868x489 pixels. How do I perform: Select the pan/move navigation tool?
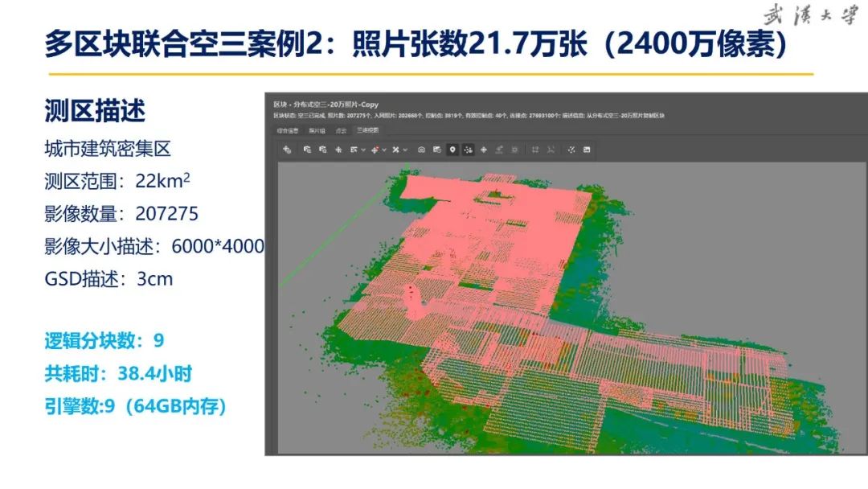pos(483,150)
